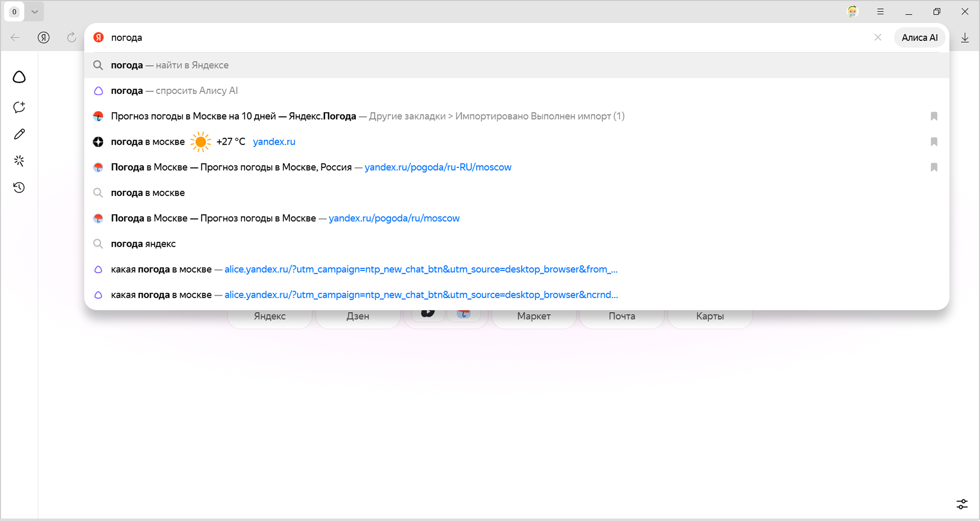The width and height of the screenshot is (980, 521).
Task: Go back with the back arrow
Action: pyautogui.click(x=15, y=37)
